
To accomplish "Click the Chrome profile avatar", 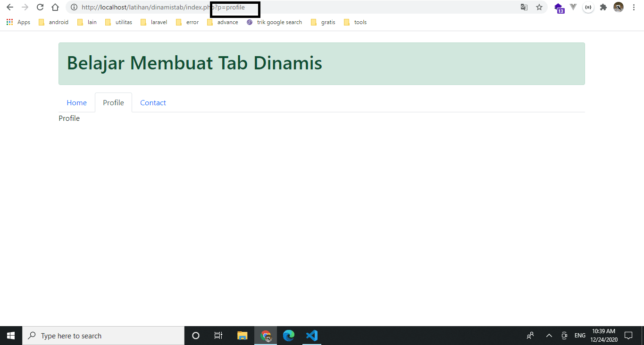I will pos(618,7).
